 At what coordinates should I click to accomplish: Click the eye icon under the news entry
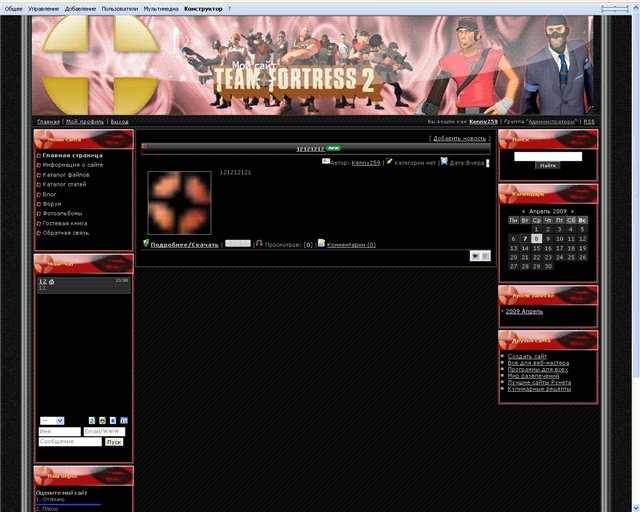coord(475,256)
